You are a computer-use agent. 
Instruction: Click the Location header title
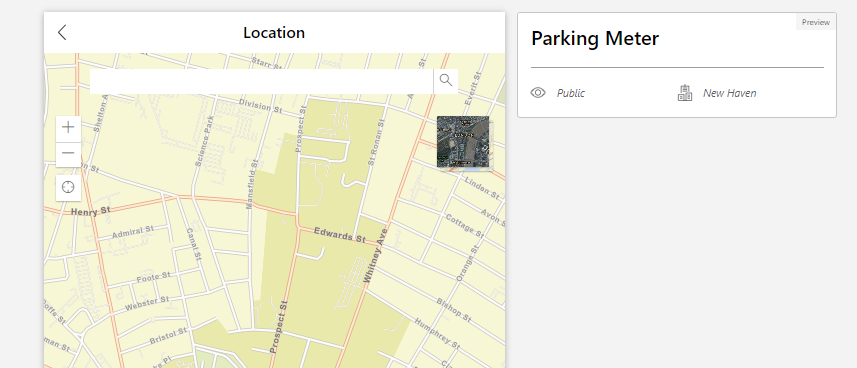pos(274,33)
